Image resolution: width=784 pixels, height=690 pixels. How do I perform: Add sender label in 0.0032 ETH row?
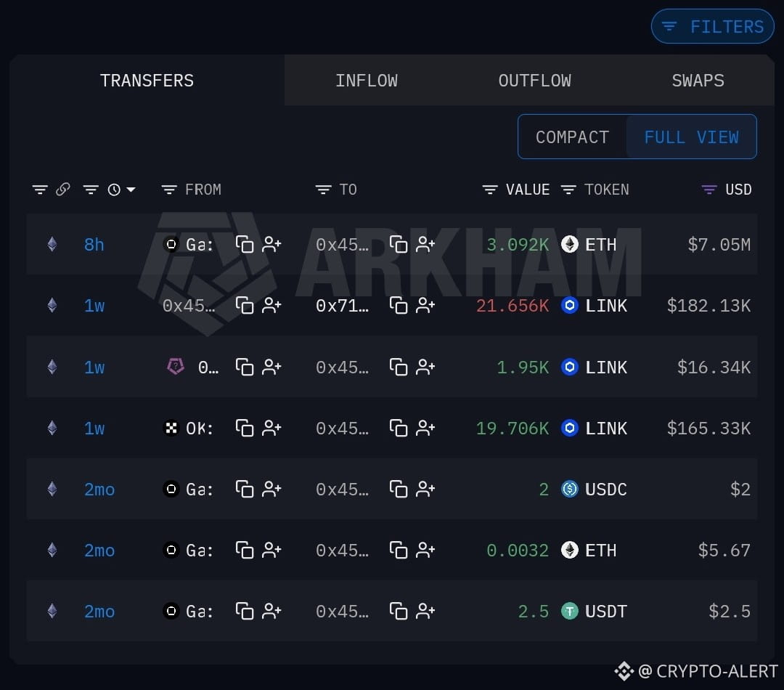tap(271, 550)
